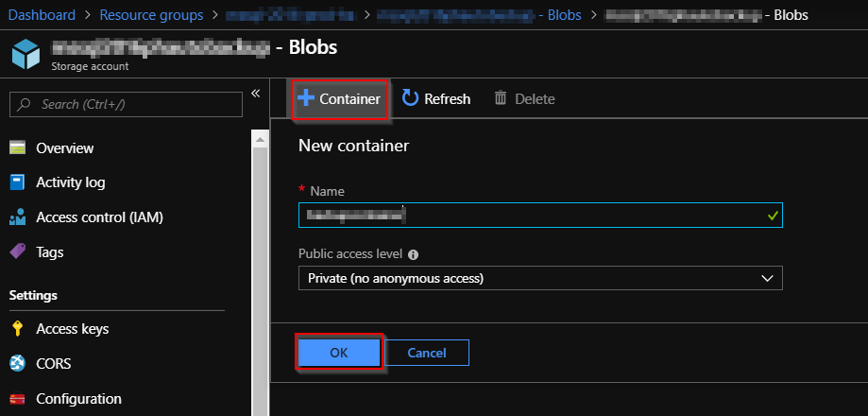The image size is (868, 416).
Task: Open Resource groups breadcrumb link
Action: 151,15
